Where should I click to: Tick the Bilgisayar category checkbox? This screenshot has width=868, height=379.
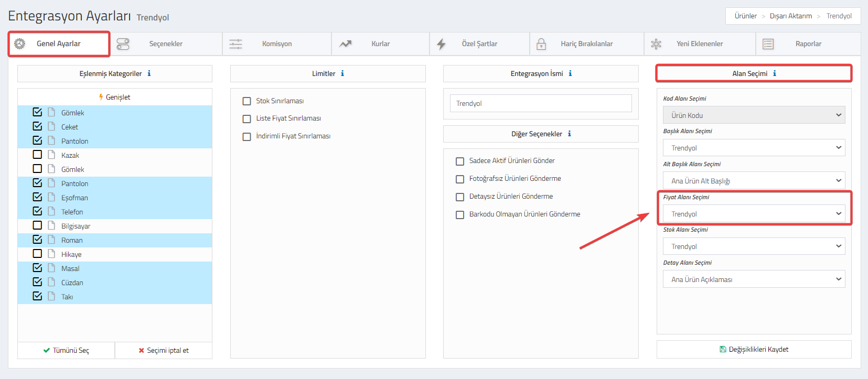[x=37, y=225]
